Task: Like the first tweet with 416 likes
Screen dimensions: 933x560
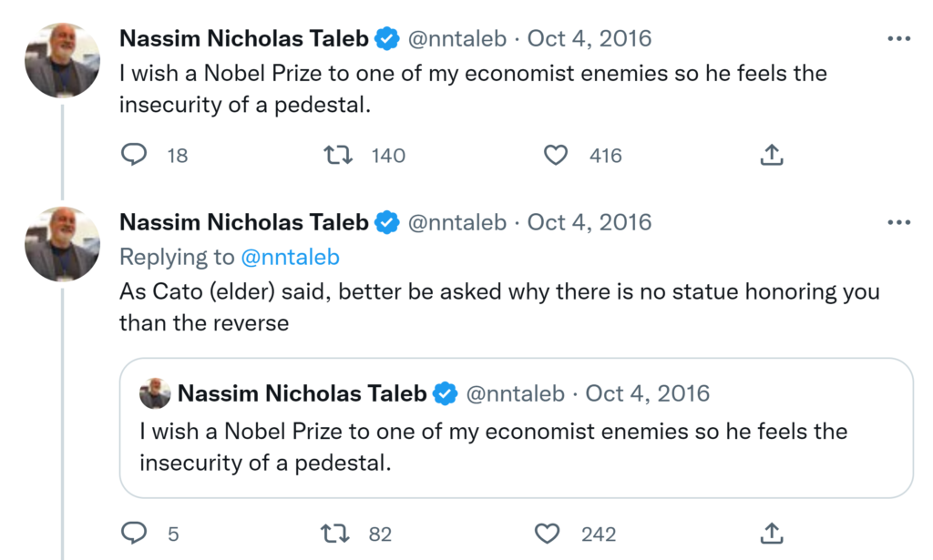Action: pyautogui.click(x=556, y=156)
